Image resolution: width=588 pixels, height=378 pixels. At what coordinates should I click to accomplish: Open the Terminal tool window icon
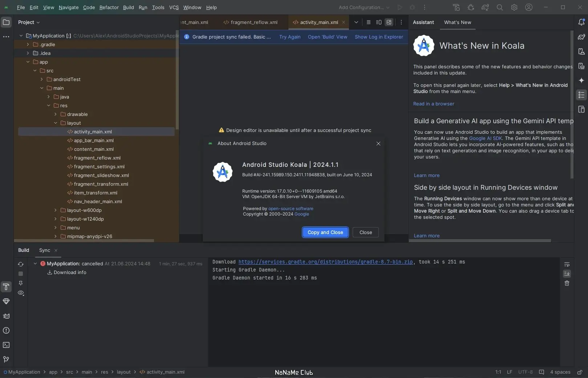point(6,345)
